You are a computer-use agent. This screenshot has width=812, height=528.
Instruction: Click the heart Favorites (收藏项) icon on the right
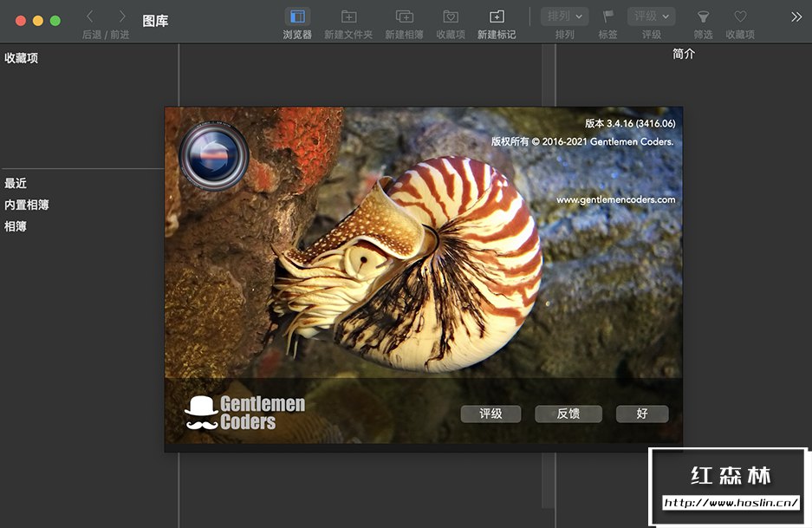[740, 16]
